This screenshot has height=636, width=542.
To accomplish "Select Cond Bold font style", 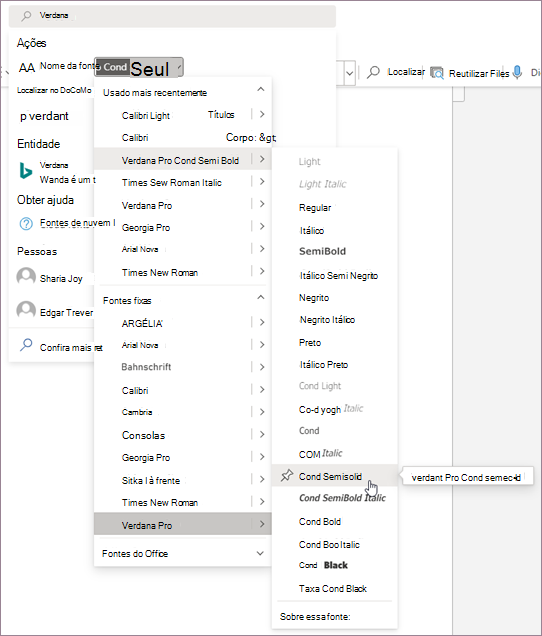I will tap(320, 522).
